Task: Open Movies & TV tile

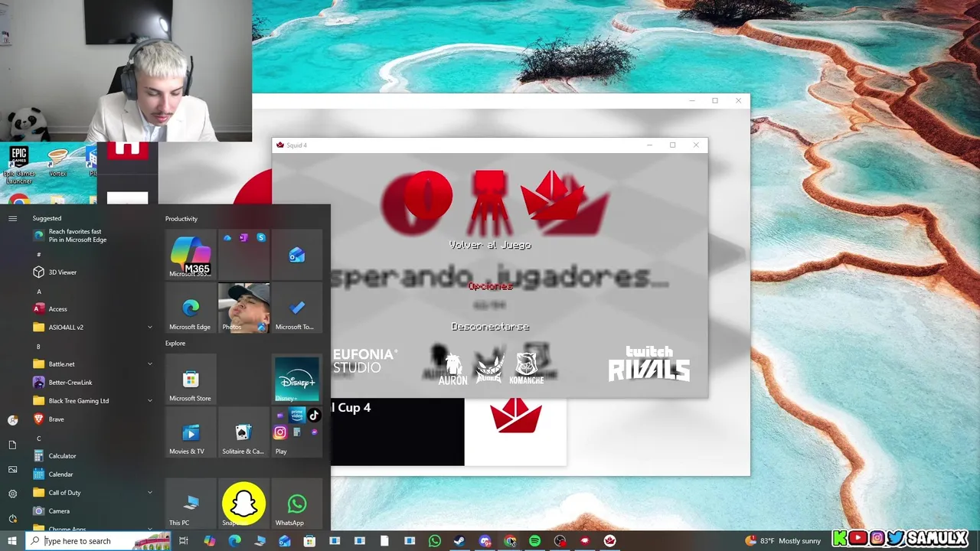Action: point(191,432)
